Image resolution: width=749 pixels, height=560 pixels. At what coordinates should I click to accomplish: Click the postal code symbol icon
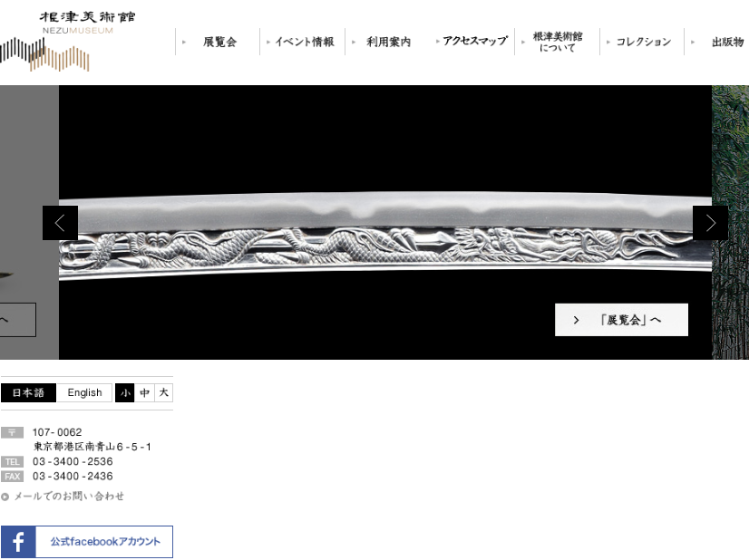(12, 432)
